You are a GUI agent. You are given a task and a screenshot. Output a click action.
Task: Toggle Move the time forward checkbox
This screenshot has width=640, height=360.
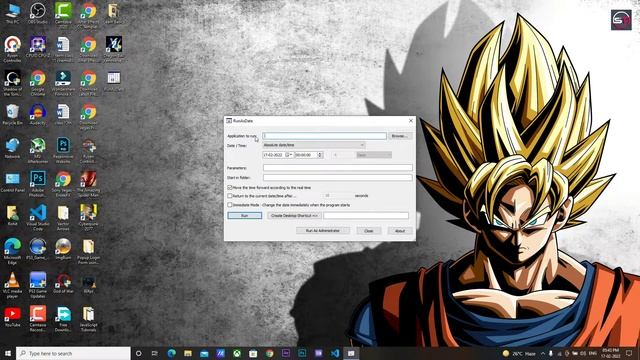230,187
